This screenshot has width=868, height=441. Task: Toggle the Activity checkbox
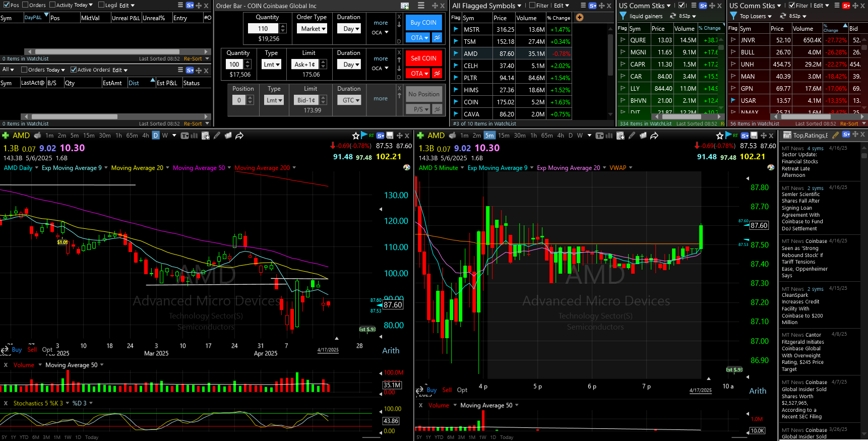(x=52, y=5)
